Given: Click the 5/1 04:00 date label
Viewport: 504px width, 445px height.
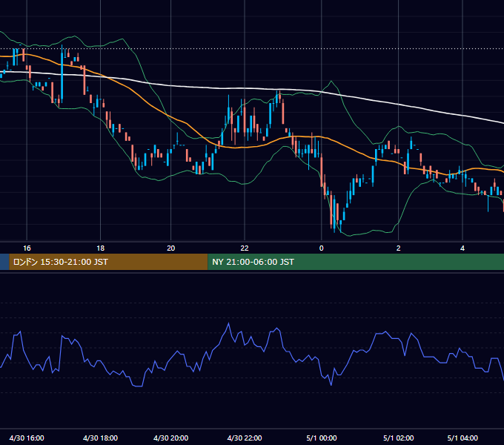Looking at the screenshot, I should (462, 438).
